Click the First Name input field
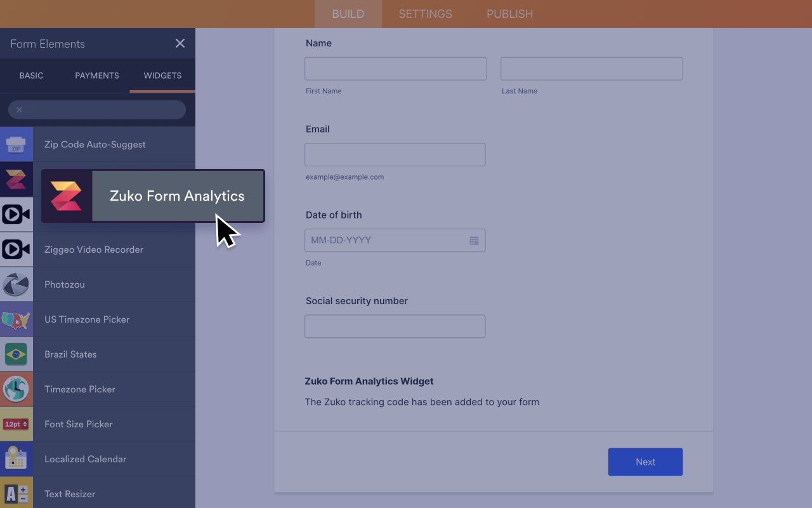812x508 pixels. pos(395,68)
